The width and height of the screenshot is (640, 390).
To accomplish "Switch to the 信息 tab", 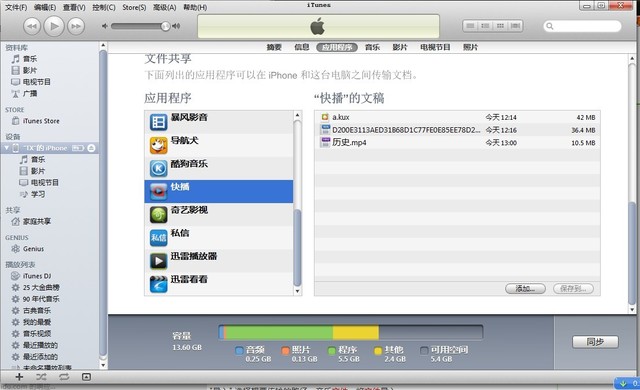I will [x=302, y=47].
